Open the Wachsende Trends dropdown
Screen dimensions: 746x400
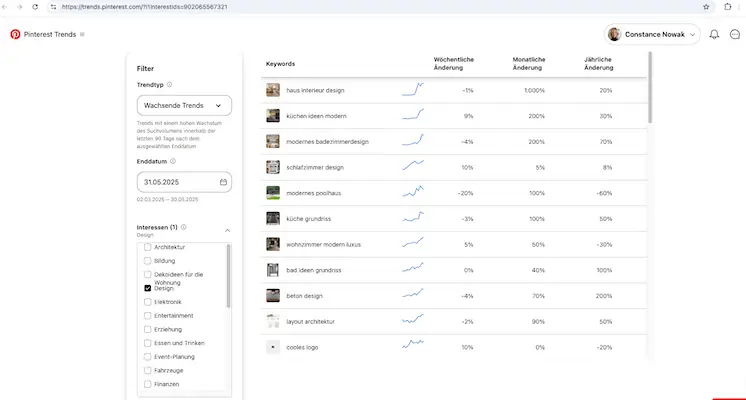184,105
